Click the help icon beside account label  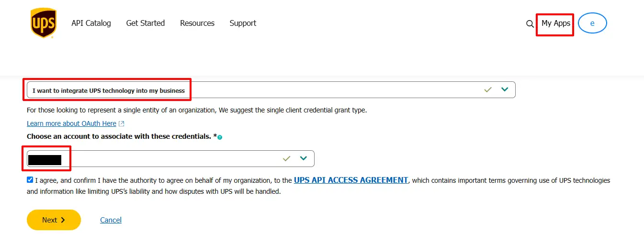tap(220, 137)
